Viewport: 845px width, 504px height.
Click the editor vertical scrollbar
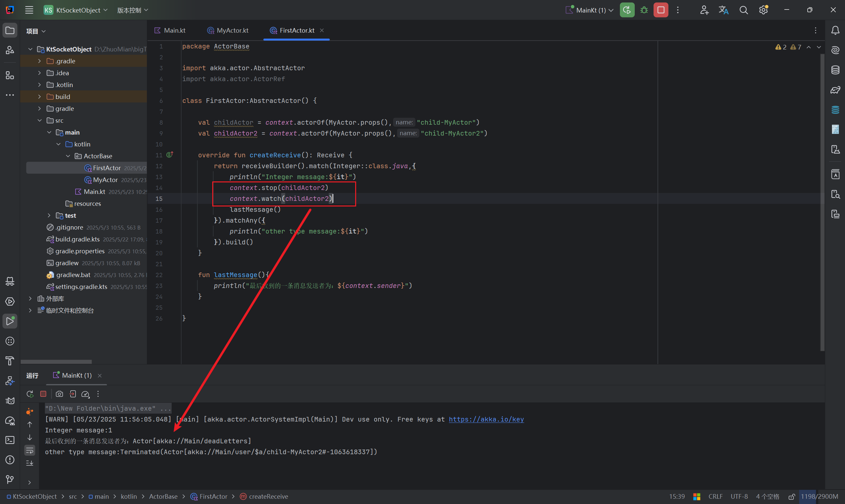822,202
